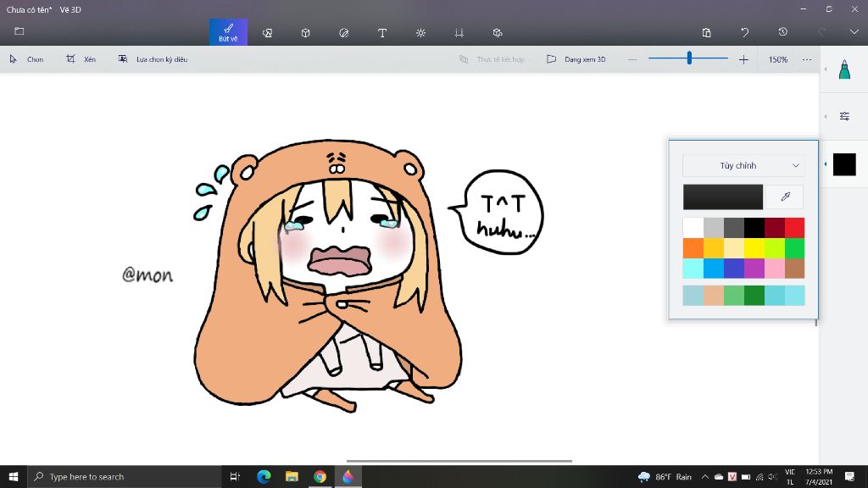Viewport: 868px width, 488px height.
Task: Choose the dark red color swatch
Action: tap(775, 227)
